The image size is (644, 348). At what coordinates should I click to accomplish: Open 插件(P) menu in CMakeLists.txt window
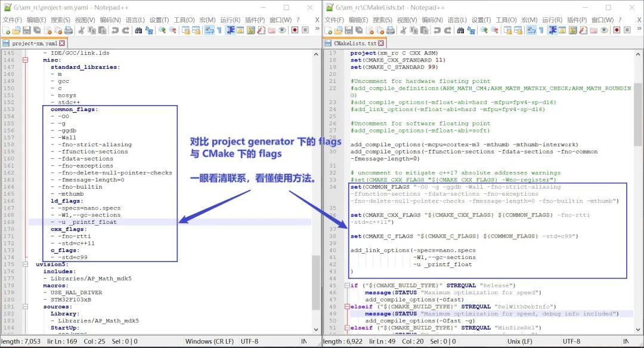pyautogui.click(x=577, y=20)
